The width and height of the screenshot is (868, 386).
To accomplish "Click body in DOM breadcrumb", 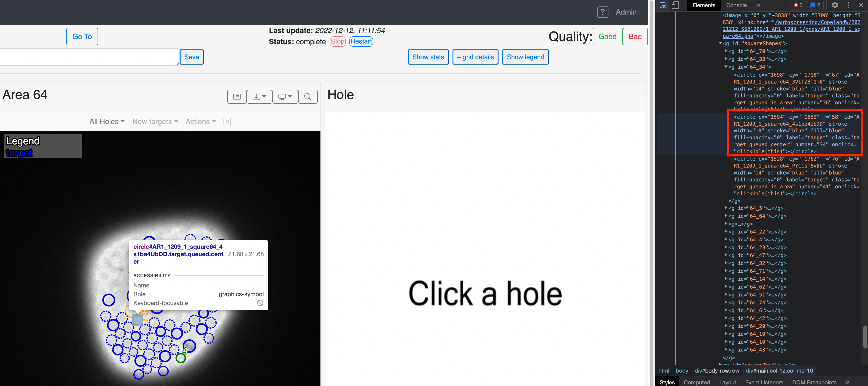I will coord(682,370).
